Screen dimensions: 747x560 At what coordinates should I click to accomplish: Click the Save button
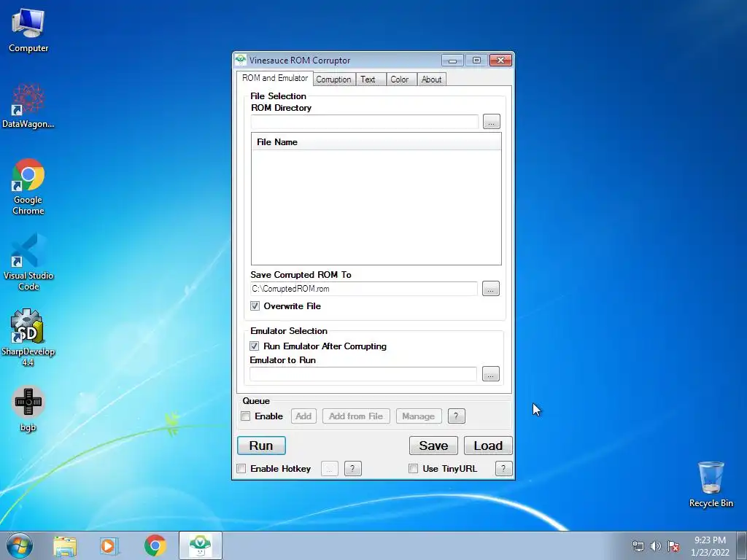tap(433, 446)
